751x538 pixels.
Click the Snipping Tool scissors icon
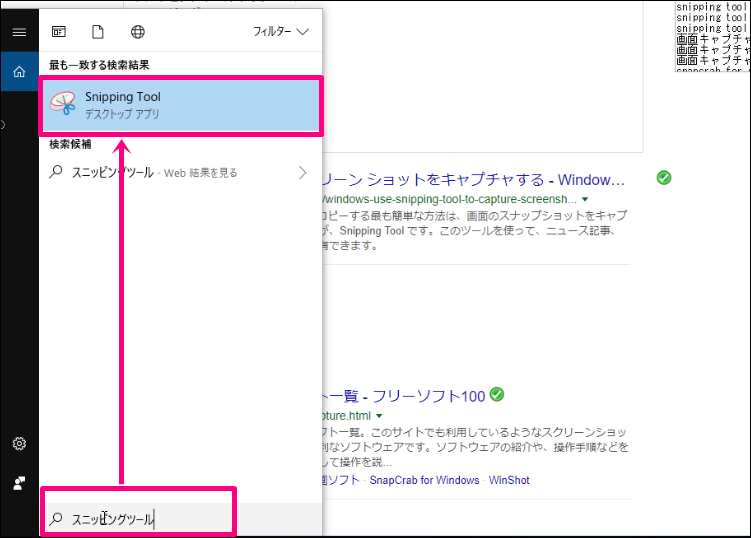[x=63, y=103]
